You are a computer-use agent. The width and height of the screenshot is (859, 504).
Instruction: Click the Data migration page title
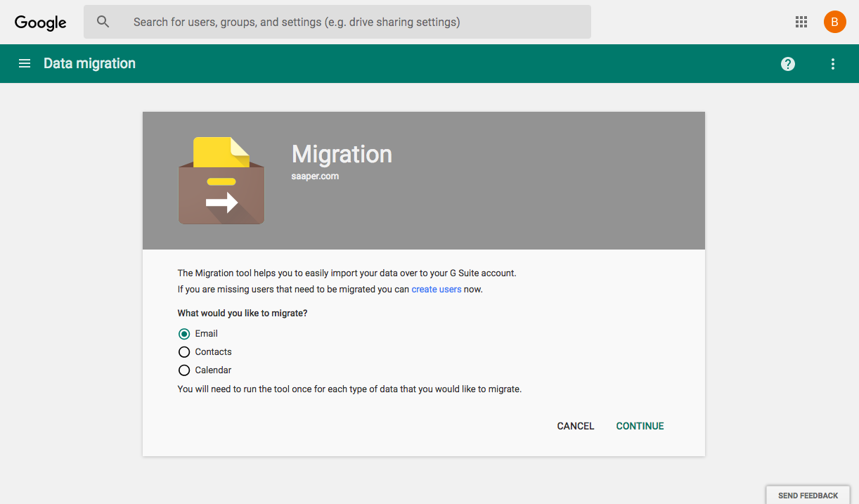click(89, 63)
